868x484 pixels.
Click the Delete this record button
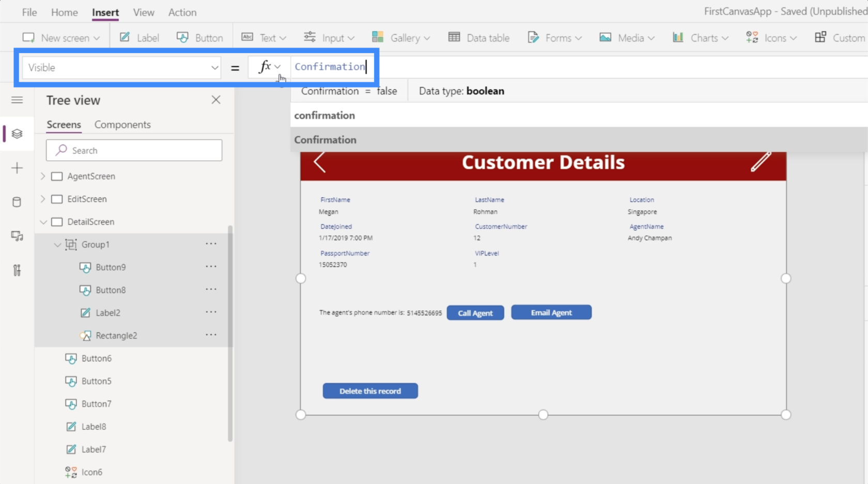[x=370, y=391]
